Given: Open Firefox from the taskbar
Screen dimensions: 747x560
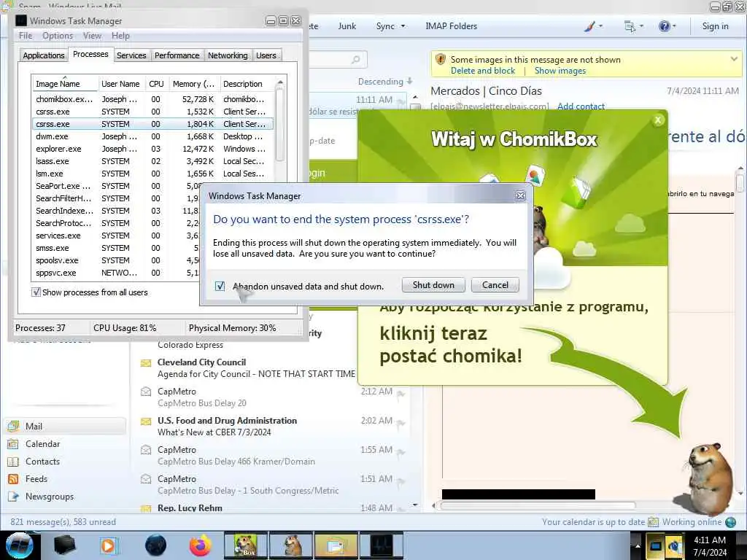Looking at the screenshot, I should click(200, 545).
